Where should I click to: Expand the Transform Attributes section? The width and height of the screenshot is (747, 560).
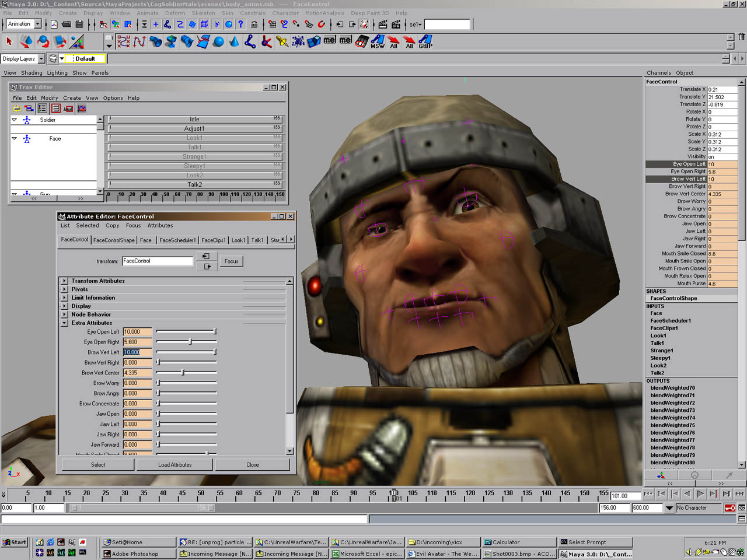[64, 281]
